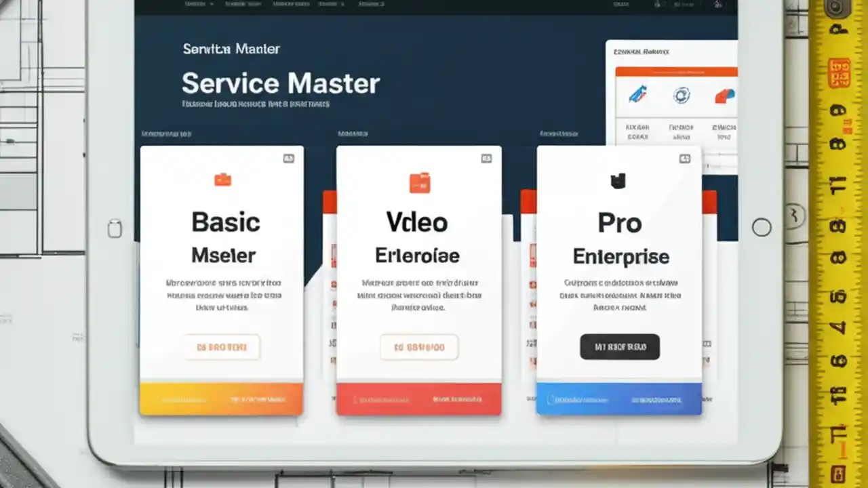Click the orange wallet icon on the Video card
This screenshot has width=868, height=488.
click(418, 181)
